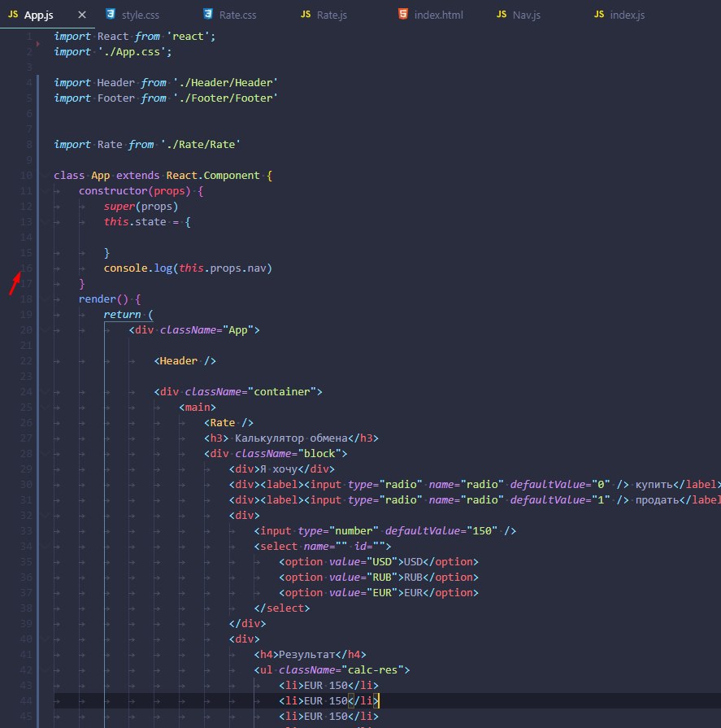Click defaultValue="0" on radio input
Image resolution: width=721 pixels, height=728 pixels.
coord(560,485)
